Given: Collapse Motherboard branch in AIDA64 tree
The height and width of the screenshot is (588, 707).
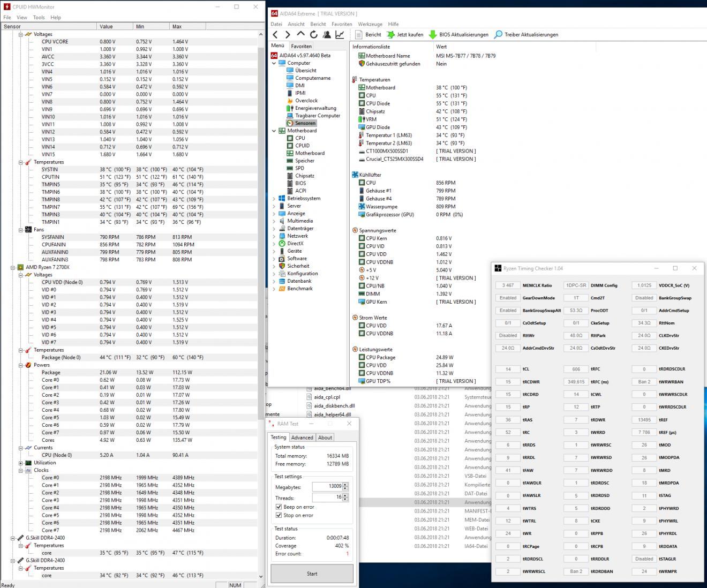Looking at the screenshot, I should [274, 131].
